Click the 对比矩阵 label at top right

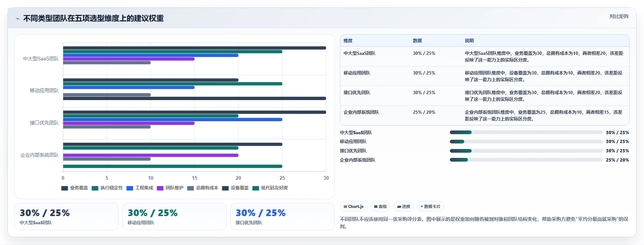(619, 16)
